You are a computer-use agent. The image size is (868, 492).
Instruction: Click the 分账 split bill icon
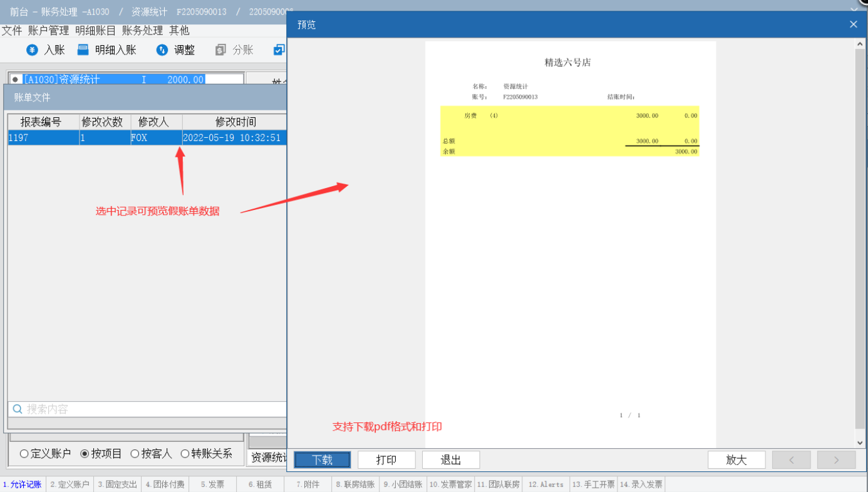click(x=220, y=50)
